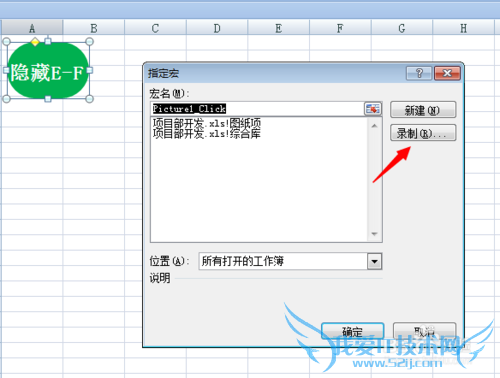The width and height of the screenshot is (500, 378).
Task: Click the collapse-dialog range selector icon
Action: (373, 109)
